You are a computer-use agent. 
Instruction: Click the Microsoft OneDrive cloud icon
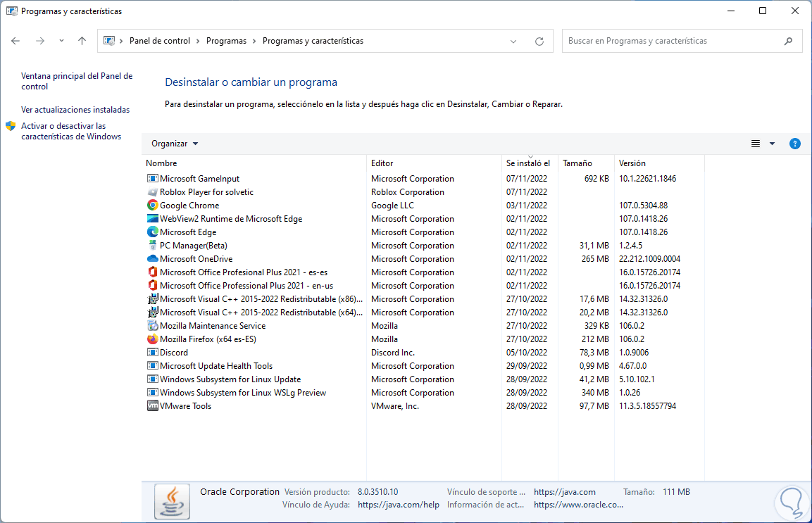coord(153,259)
